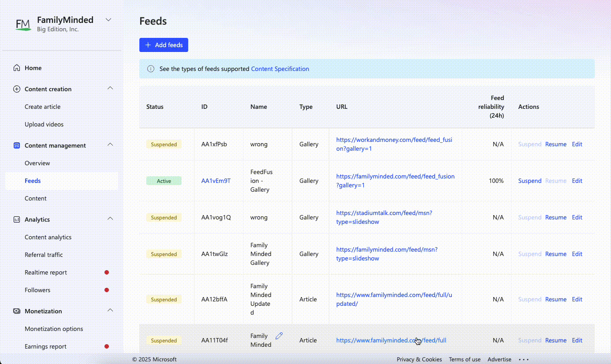The width and height of the screenshot is (611, 364).
Task: Edit the AA11T04f feed
Action: (x=577, y=340)
